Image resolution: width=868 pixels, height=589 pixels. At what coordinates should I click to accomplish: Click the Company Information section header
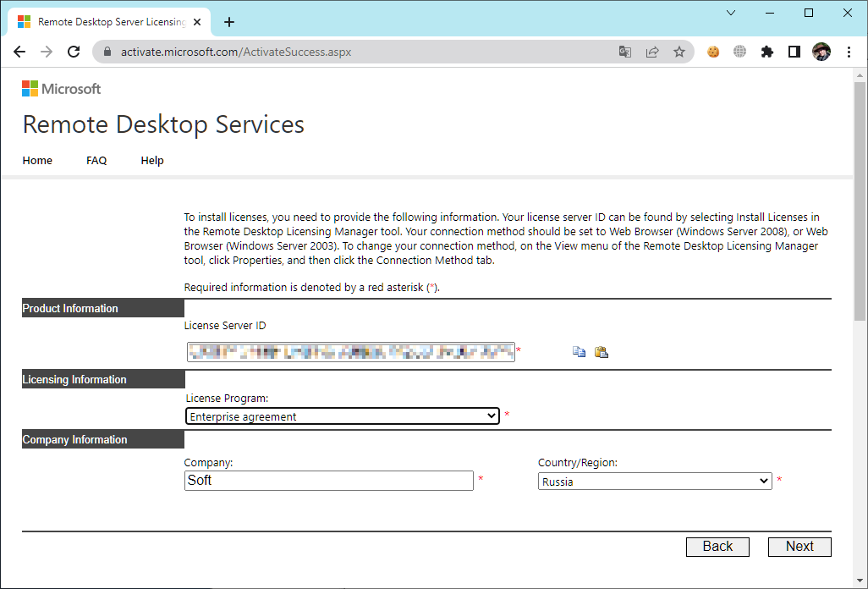click(x=103, y=439)
